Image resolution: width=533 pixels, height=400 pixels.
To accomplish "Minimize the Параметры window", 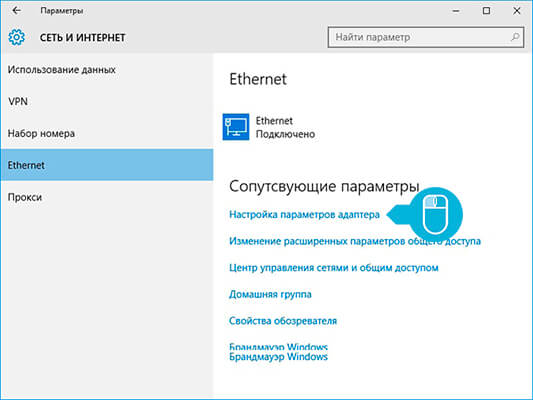I will point(456,11).
